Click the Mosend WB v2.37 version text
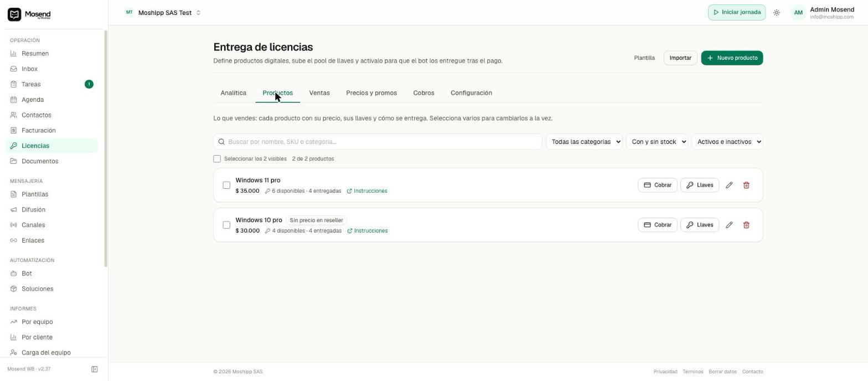868x381 pixels. (x=29, y=369)
